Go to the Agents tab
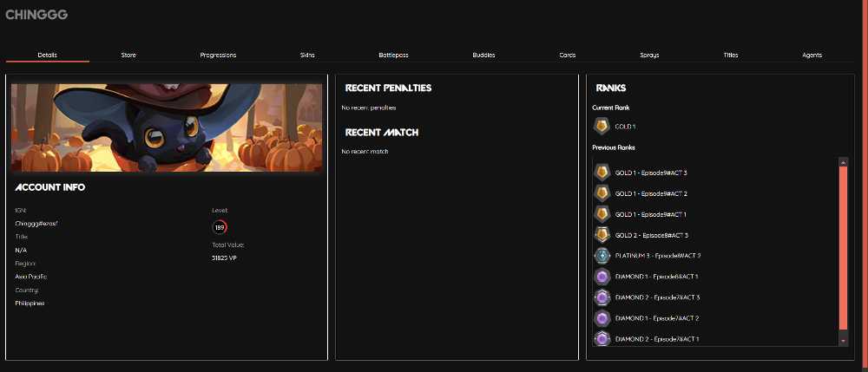This screenshot has height=372, width=868. coord(812,55)
